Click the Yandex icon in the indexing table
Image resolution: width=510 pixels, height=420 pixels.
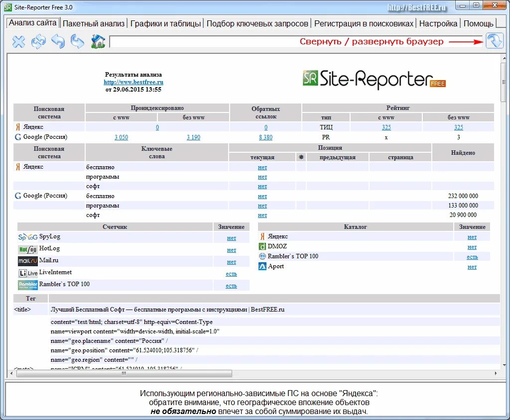18,127
